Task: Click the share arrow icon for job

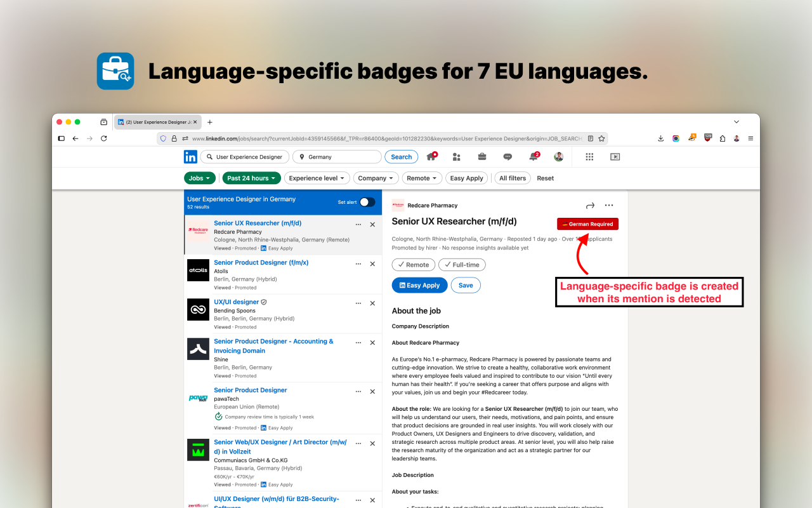Action: (590, 205)
